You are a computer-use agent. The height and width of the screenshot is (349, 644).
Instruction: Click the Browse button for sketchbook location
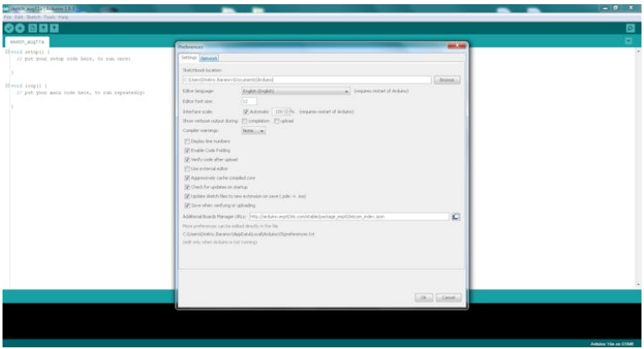pos(447,80)
